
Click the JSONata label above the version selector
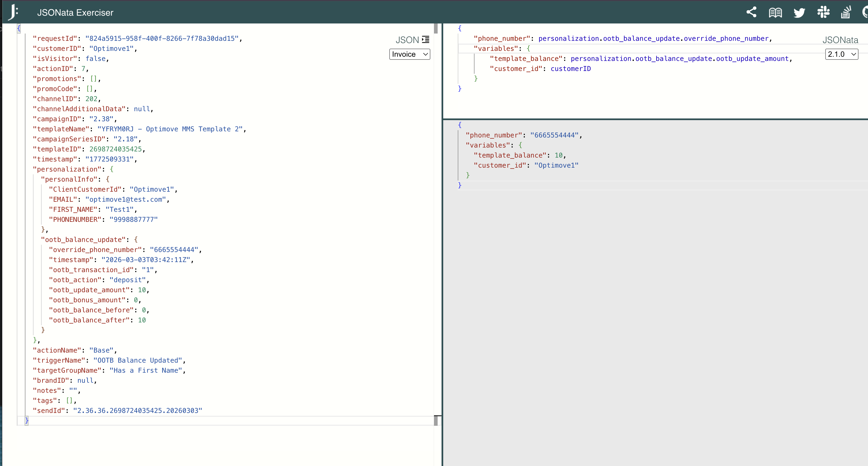[840, 40]
